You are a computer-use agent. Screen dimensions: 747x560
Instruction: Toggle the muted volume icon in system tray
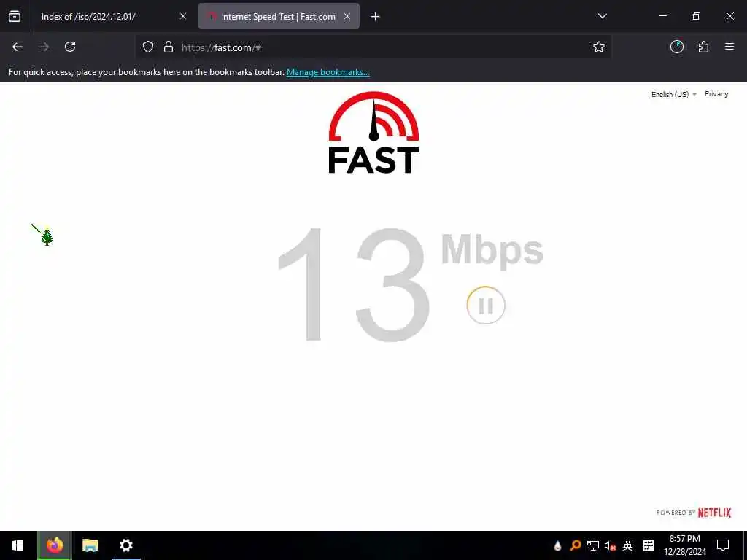610,545
